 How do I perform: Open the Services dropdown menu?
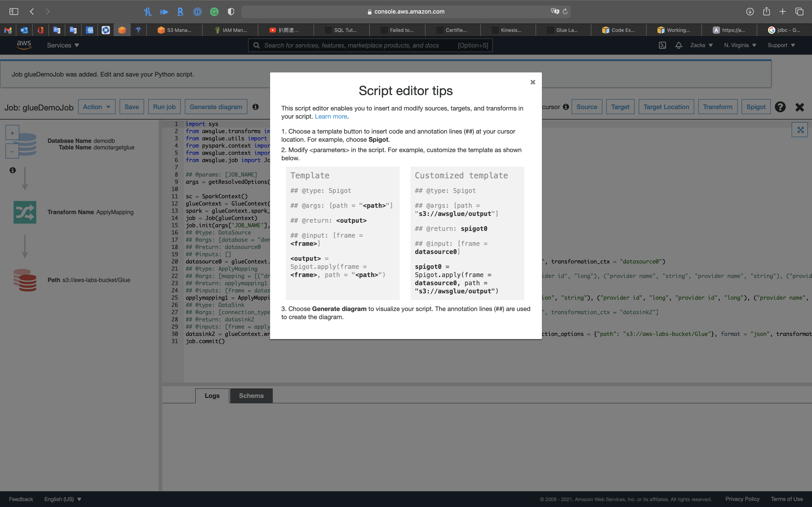(63, 45)
